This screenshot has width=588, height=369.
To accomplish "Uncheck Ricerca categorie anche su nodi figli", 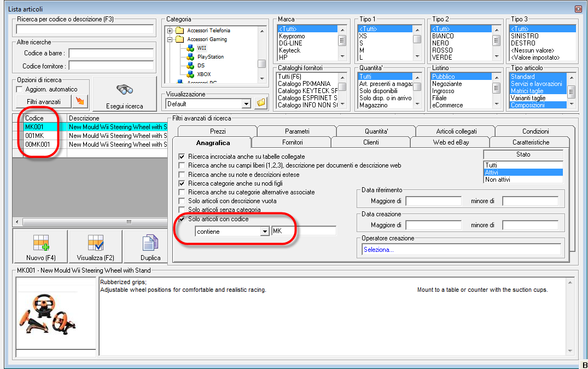I will coord(182,183).
